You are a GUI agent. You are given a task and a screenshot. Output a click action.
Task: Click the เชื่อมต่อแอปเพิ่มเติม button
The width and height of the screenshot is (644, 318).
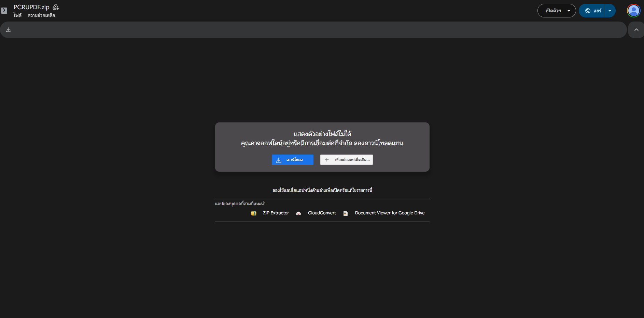(x=346, y=160)
